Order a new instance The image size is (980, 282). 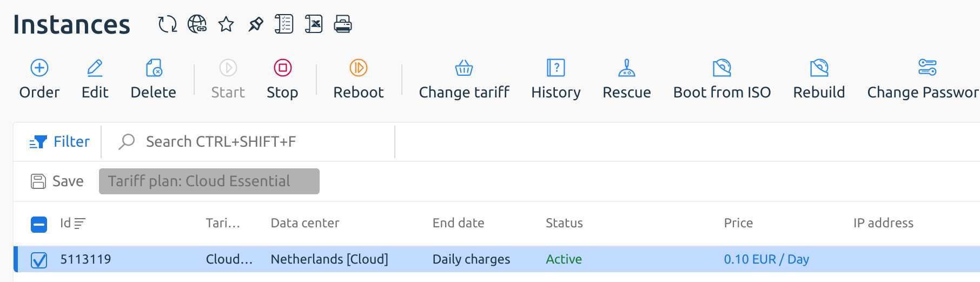(x=39, y=80)
